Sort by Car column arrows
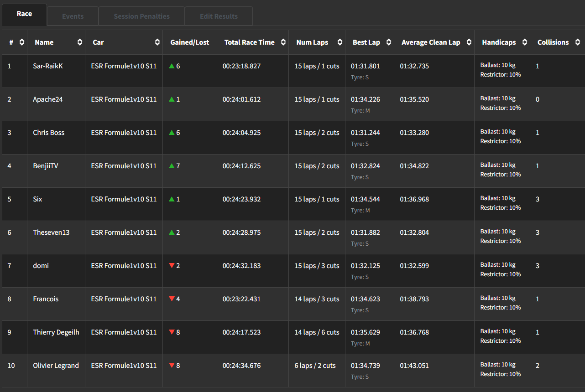 point(157,42)
